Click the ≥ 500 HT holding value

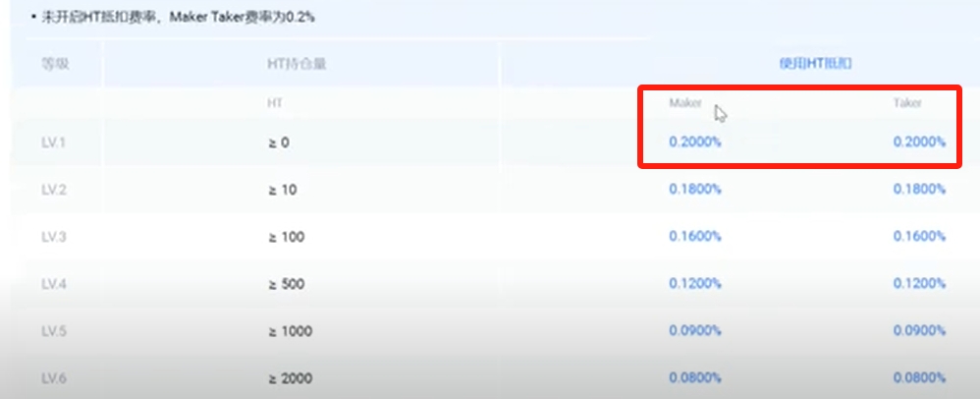(287, 284)
